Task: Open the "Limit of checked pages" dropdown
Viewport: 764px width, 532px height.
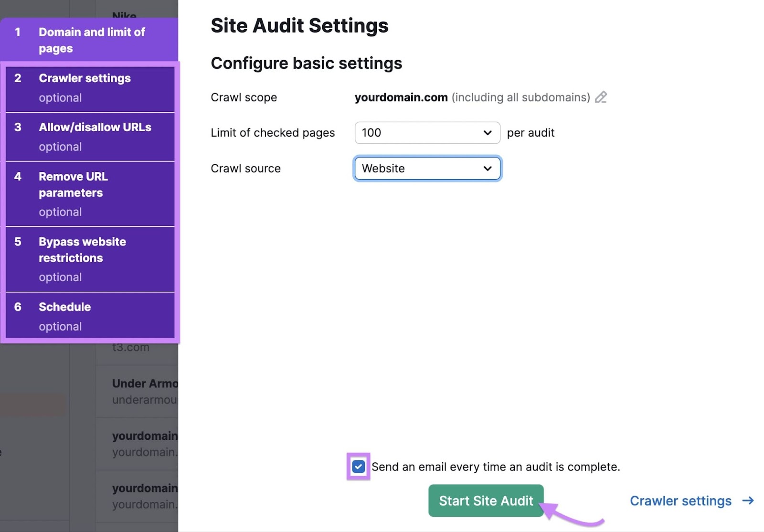Action: (427, 133)
